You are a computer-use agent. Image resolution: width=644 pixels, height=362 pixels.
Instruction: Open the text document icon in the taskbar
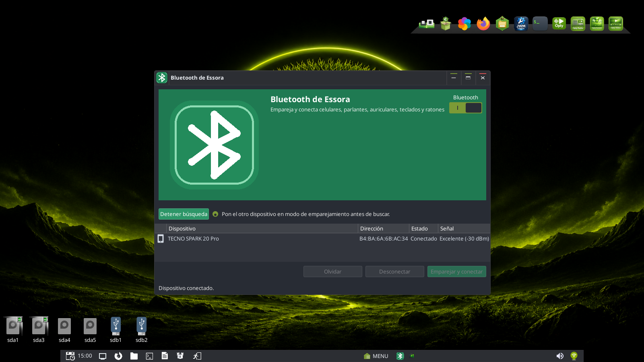165,356
